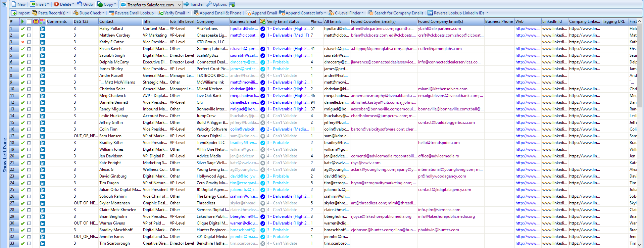Image resolution: width=644 pixels, height=248 pixels.
Task: Open the Dupe Check dropdown
Action: click(x=103, y=13)
